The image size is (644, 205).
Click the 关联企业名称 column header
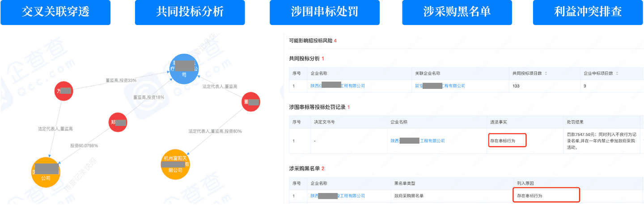coord(428,73)
